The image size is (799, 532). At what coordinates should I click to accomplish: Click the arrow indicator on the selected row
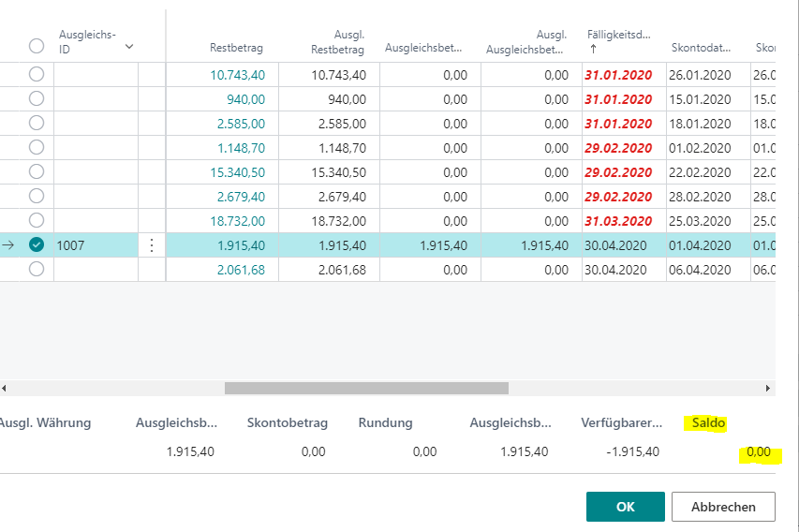(9, 245)
